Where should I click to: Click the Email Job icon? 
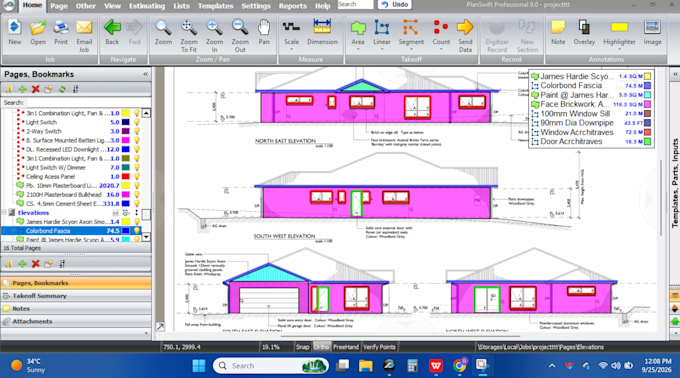coord(84,36)
